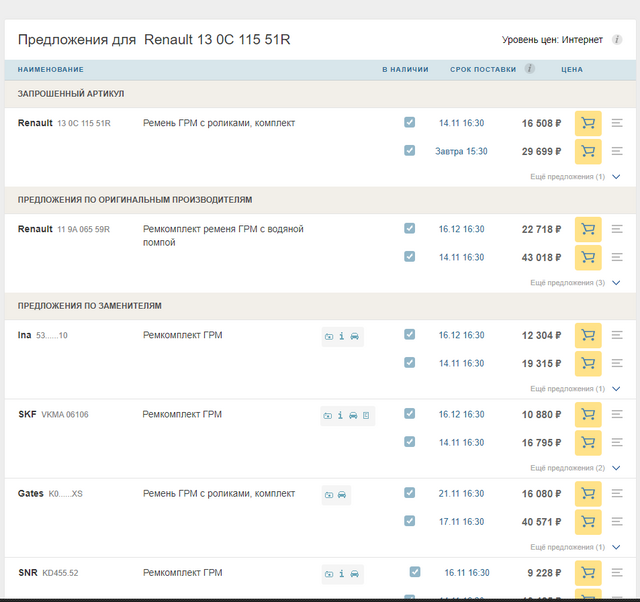This screenshot has width=640, height=602.
Task: Click delivery date Завтра 15:30
Action: 461,151
